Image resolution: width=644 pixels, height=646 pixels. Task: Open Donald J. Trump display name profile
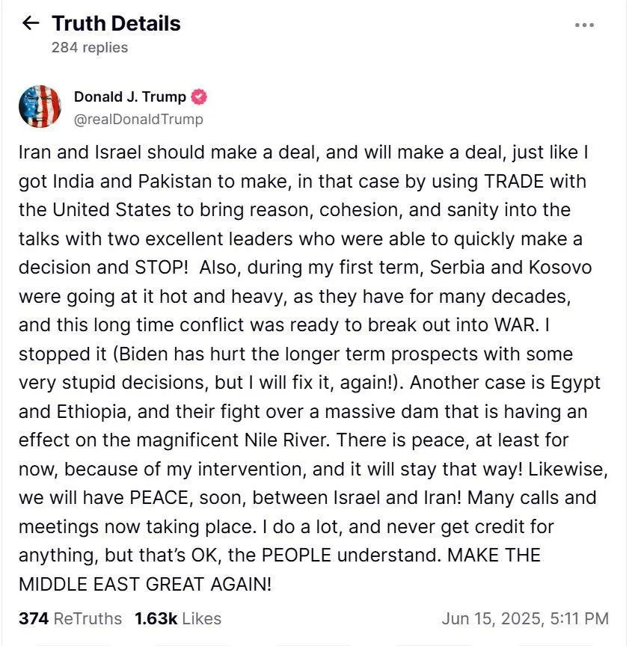tap(129, 96)
